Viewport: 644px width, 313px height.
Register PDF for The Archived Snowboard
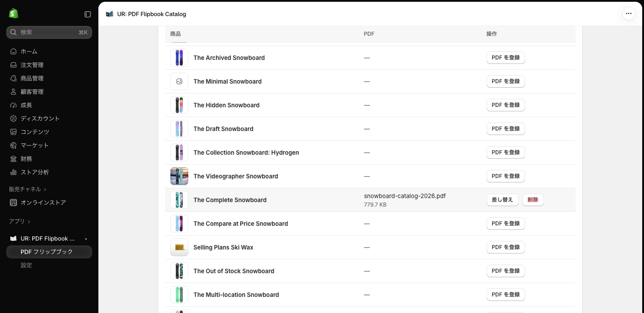click(x=505, y=58)
